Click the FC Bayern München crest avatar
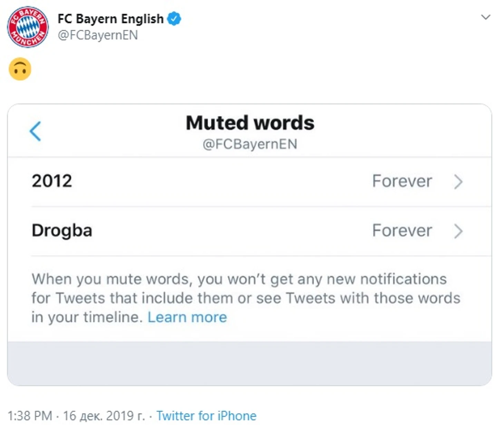 (28, 27)
